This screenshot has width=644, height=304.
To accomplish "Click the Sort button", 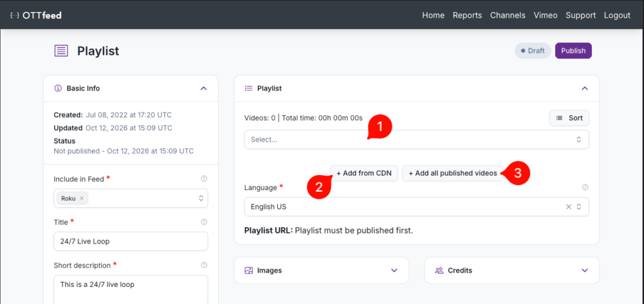I will (x=569, y=118).
